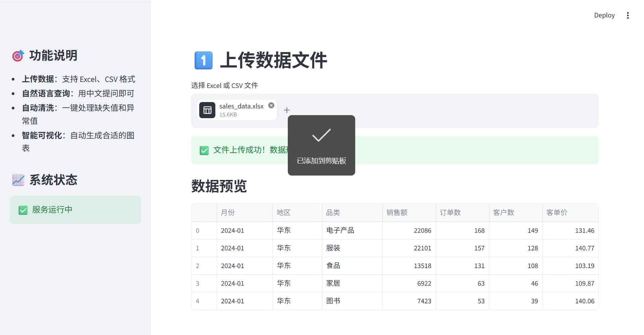Click the 22101 sales value
This screenshot has width=644, height=335.
[x=409, y=248]
